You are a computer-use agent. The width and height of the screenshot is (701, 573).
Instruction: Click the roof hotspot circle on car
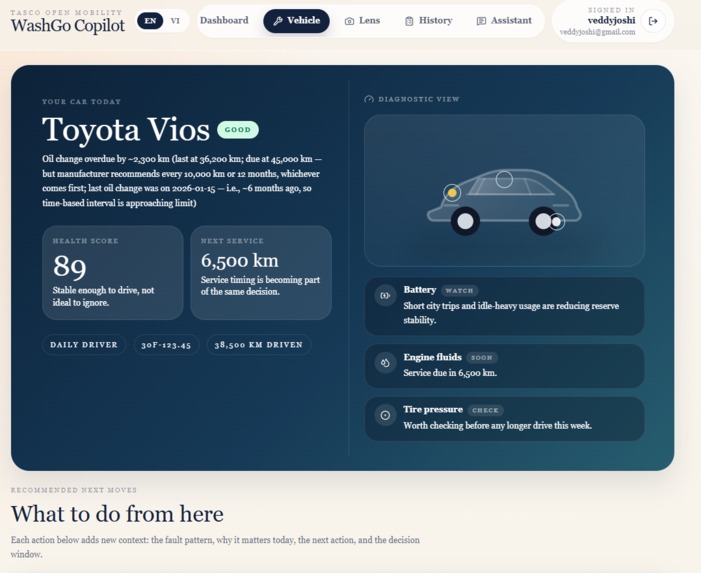pyautogui.click(x=504, y=179)
